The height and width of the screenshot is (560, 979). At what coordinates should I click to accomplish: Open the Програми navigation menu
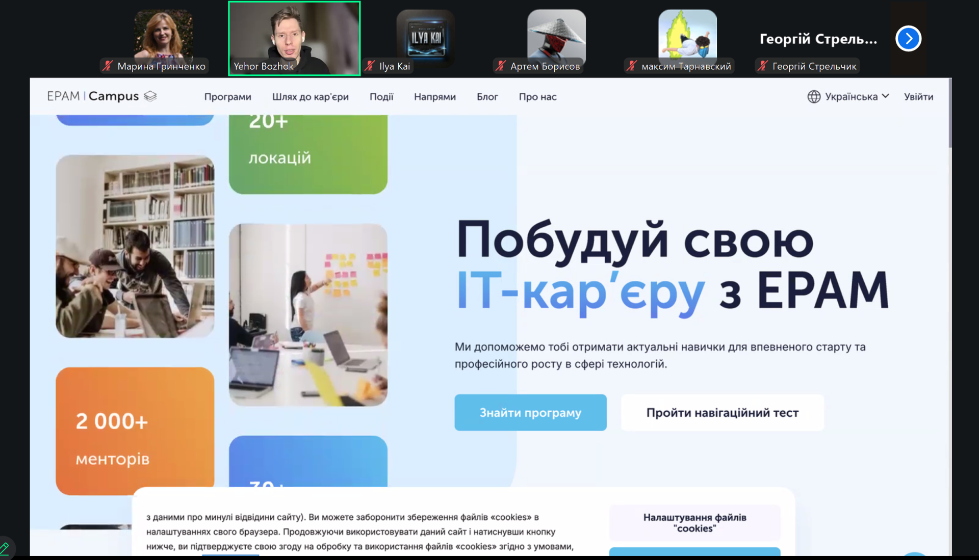(227, 97)
